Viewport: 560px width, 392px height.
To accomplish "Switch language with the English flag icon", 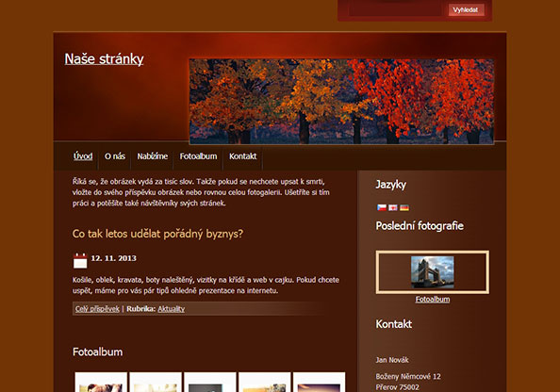I will pyautogui.click(x=393, y=207).
